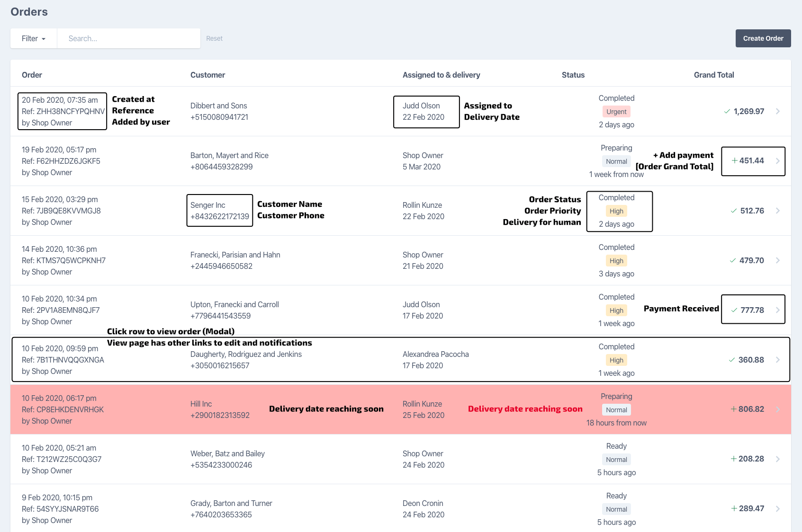This screenshot has width=802, height=532.
Task: Open order row chevron for 208.28
Action: (778, 459)
